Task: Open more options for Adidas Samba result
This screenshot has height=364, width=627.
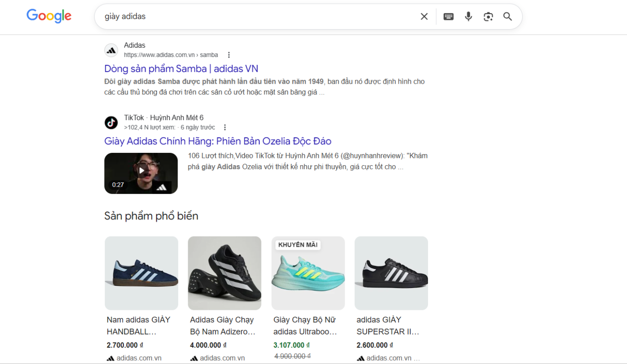Action: [229, 55]
